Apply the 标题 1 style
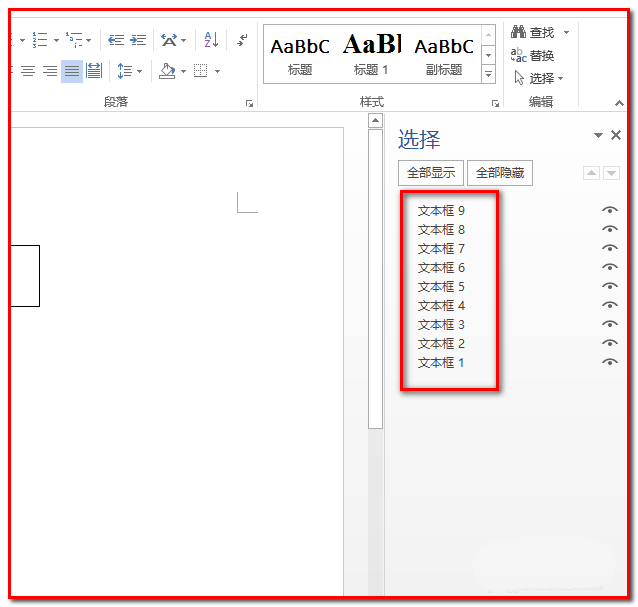Image resolution: width=638 pixels, height=607 pixels. (371, 55)
